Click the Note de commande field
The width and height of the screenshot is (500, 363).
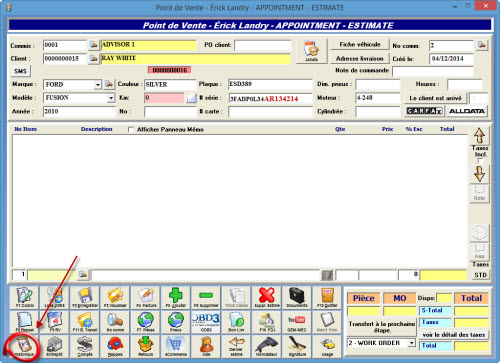pos(433,71)
